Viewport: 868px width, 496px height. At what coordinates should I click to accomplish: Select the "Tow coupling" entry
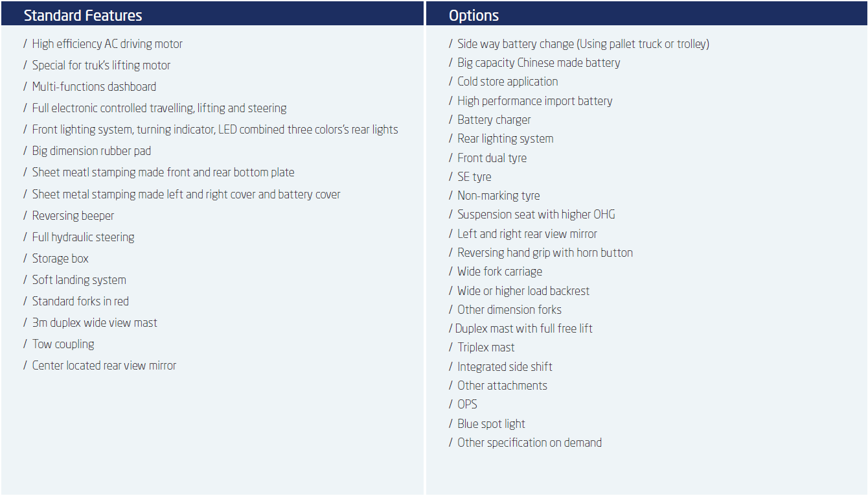pos(63,344)
